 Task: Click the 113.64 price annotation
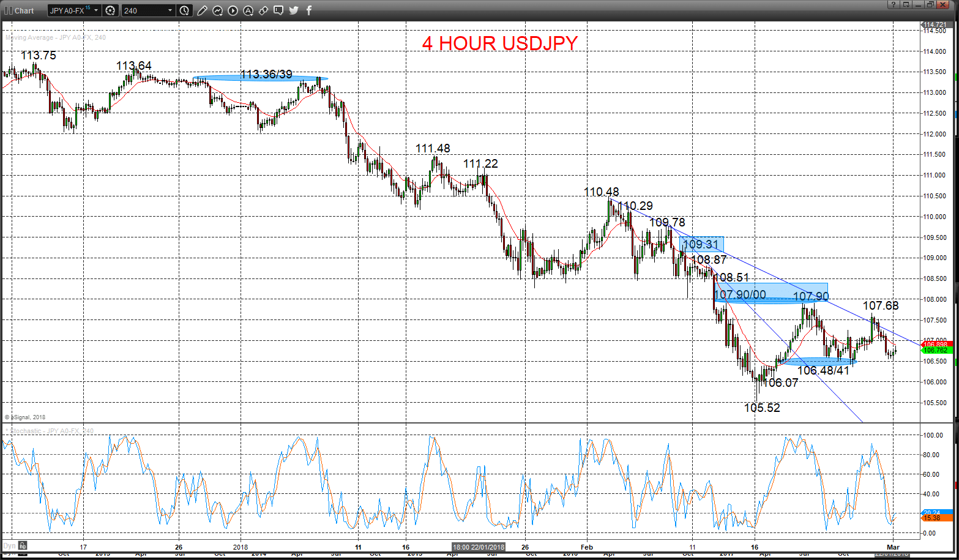click(x=134, y=65)
